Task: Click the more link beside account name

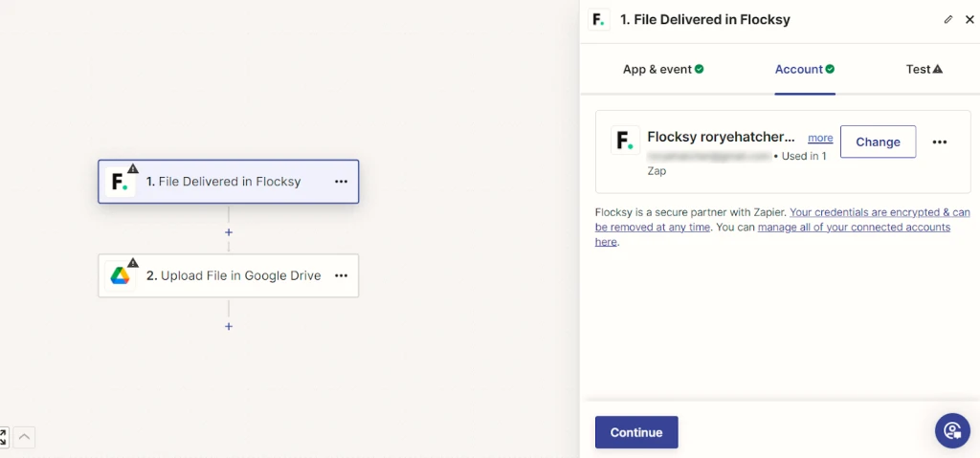Action: tap(820, 138)
